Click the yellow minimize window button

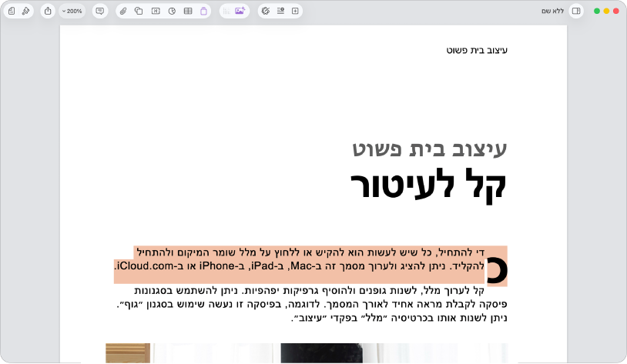(x=606, y=12)
